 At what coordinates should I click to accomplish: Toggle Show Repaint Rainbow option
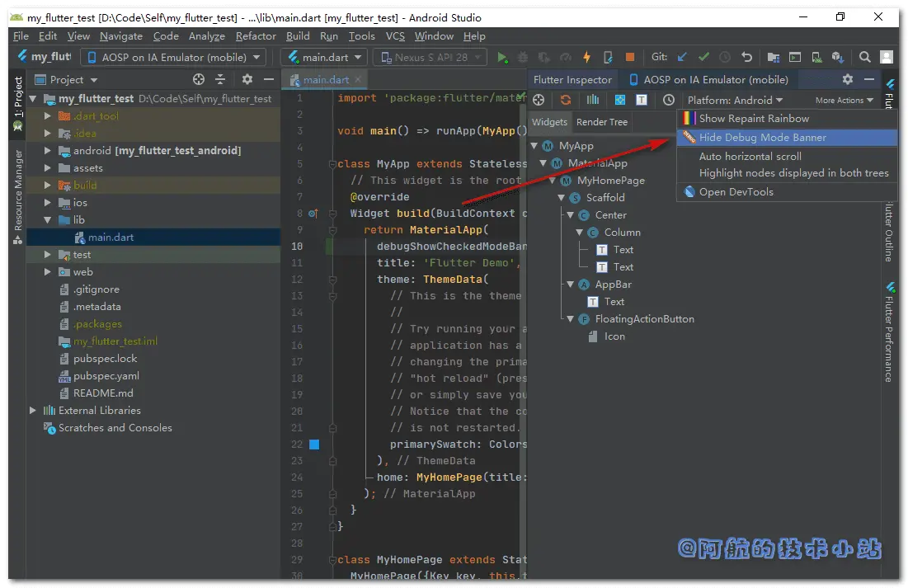click(x=754, y=119)
